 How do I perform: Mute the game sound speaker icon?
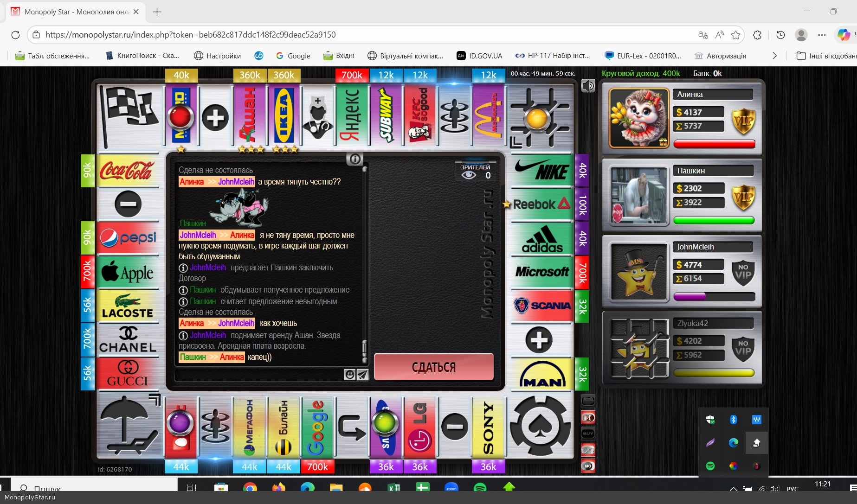(x=588, y=86)
